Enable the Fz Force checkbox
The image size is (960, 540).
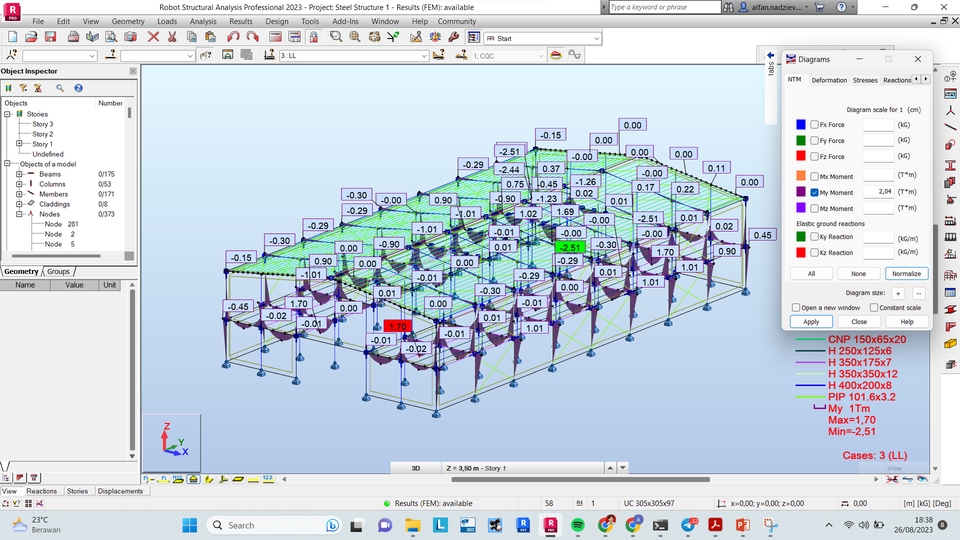(x=814, y=156)
